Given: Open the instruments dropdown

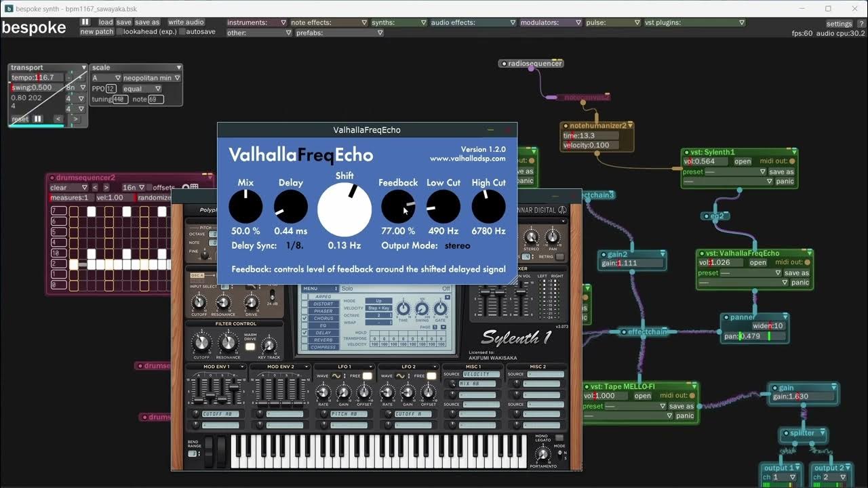Looking at the screenshot, I should 255,22.
